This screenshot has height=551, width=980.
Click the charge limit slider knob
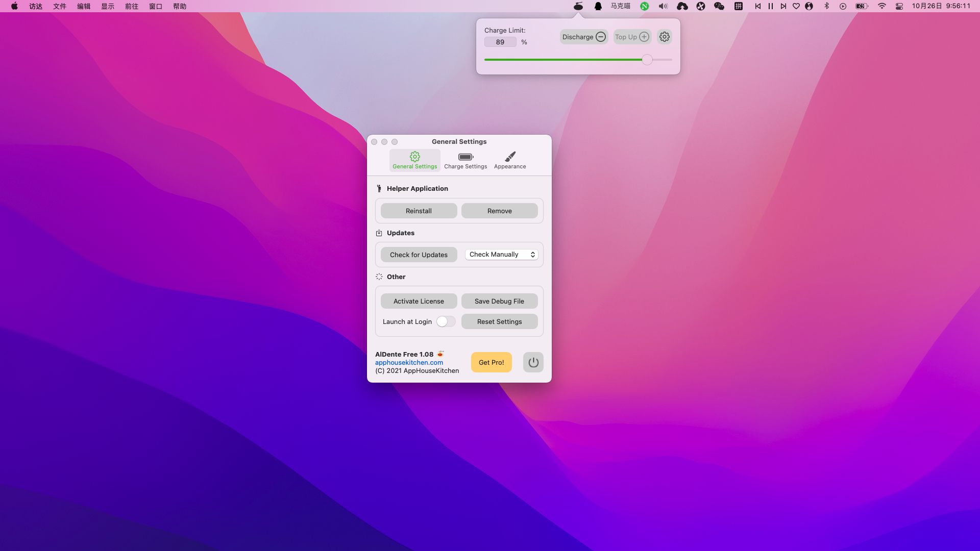coord(647,60)
